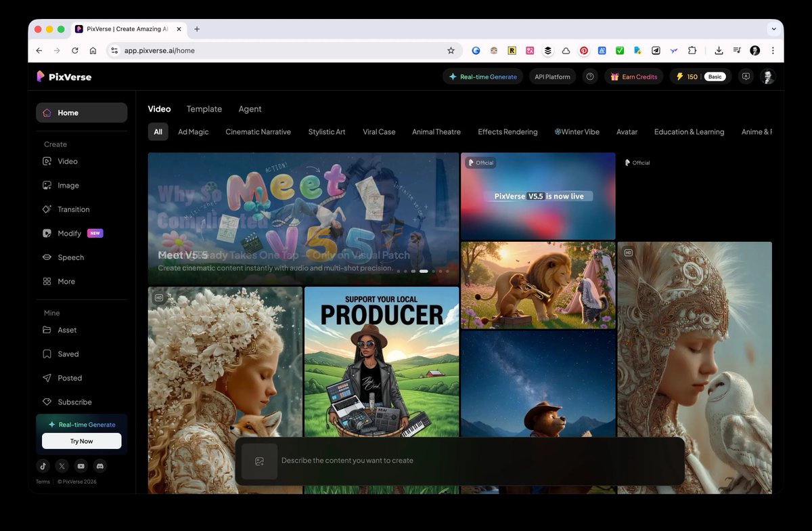This screenshot has width=812, height=531.
Task: Open the Pinterest browser extension
Action: pyautogui.click(x=583, y=51)
